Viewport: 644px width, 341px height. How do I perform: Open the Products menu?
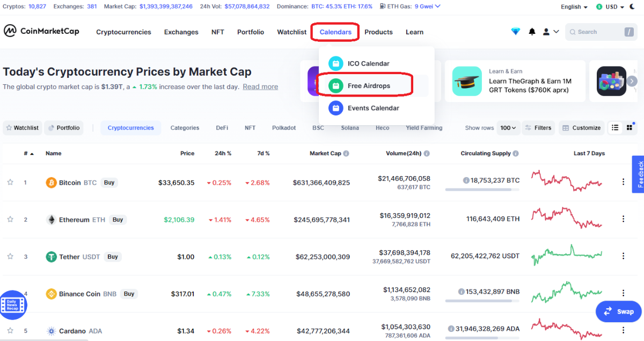379,32
